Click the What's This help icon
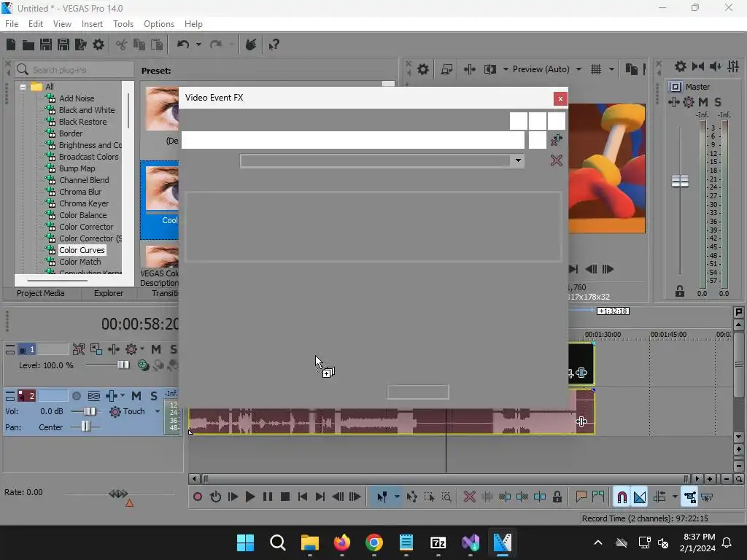The height and width of the screenshot is (560, 747). [x=274, y=44]
